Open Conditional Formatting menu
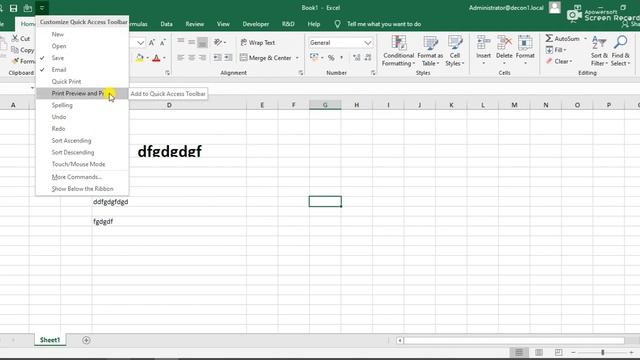 tap(398, 51)
